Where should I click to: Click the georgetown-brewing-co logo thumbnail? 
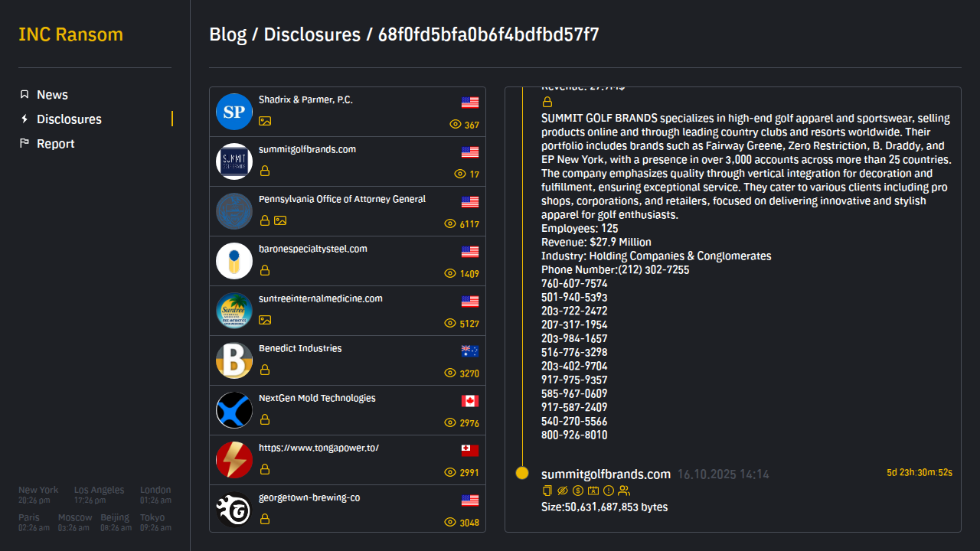point(234,510)
